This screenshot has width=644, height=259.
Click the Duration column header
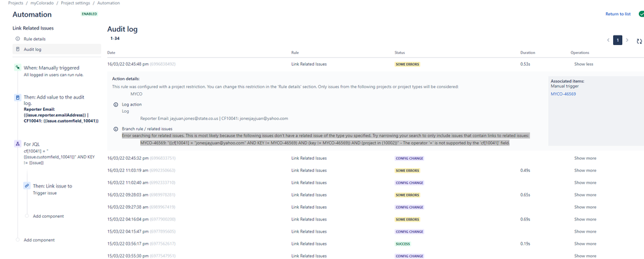(x=527, y=53)
